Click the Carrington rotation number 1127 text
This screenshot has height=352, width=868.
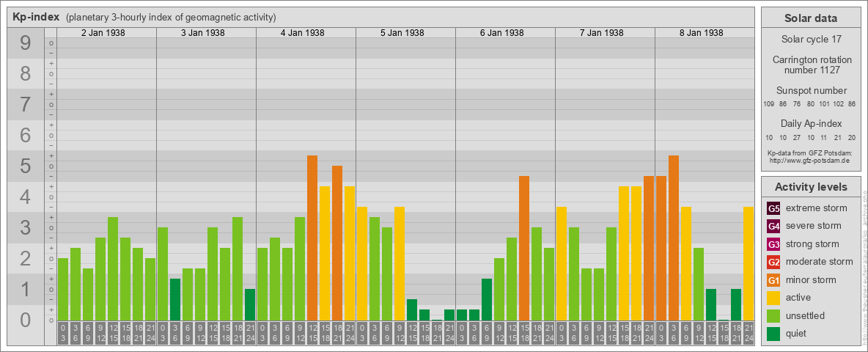pyautogui.click(x=811, y=65)
